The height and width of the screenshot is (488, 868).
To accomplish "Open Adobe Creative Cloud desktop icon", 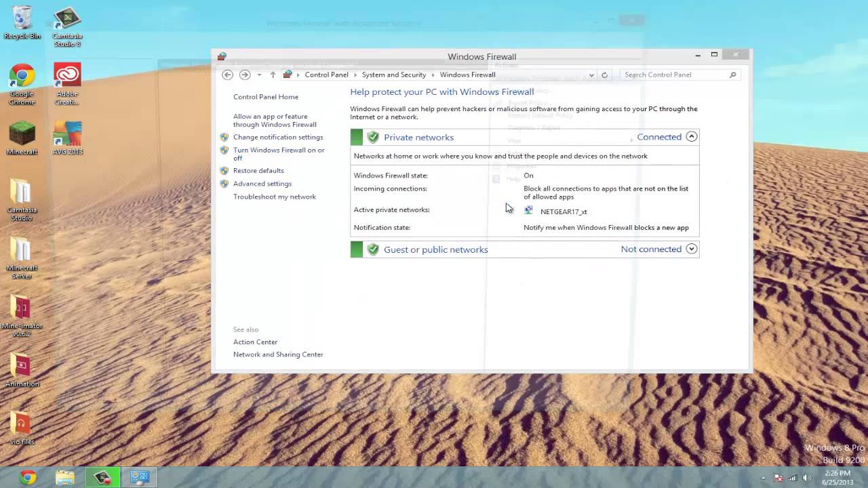I will tap(67, 85).
